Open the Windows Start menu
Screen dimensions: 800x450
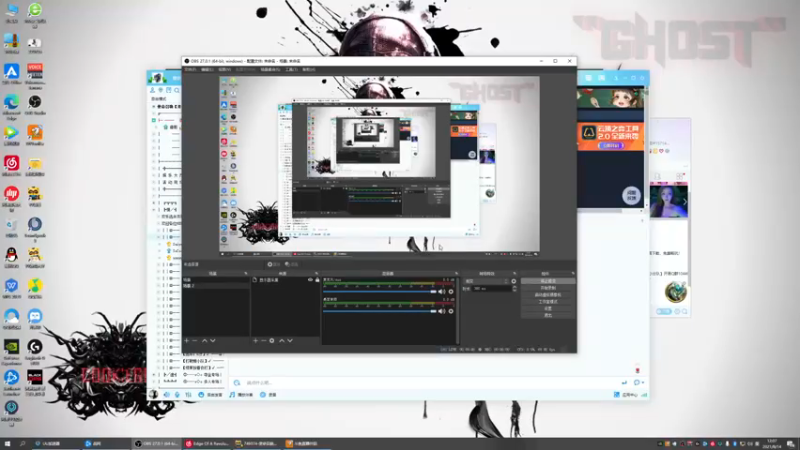click(x=7, y=444)
